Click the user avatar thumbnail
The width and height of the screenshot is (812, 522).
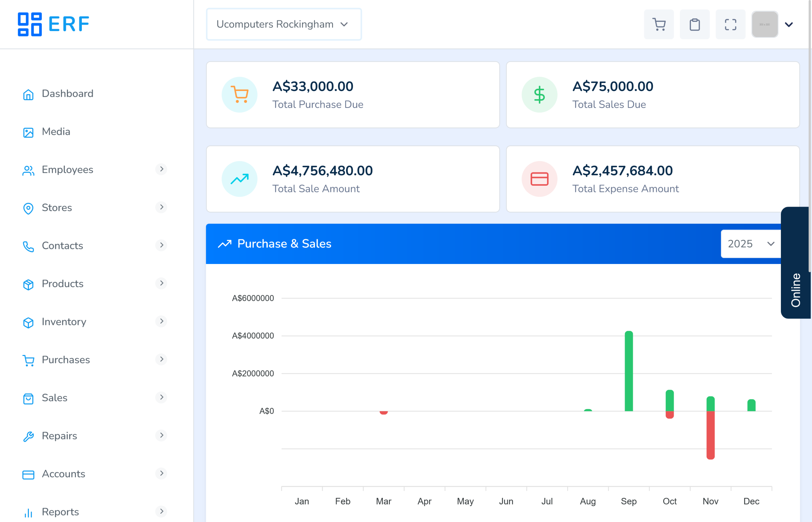(764, 24)
